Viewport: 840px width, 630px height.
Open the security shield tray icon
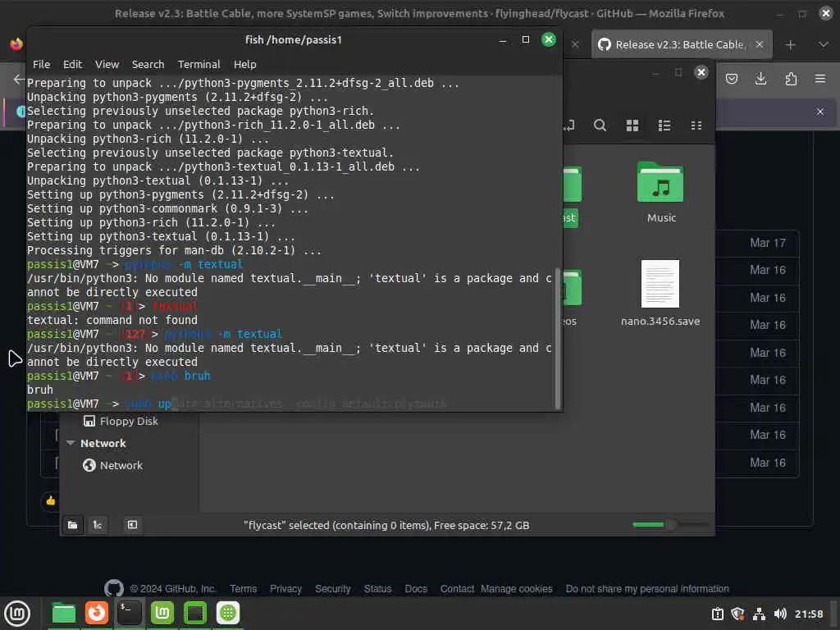tap(737, 614)
